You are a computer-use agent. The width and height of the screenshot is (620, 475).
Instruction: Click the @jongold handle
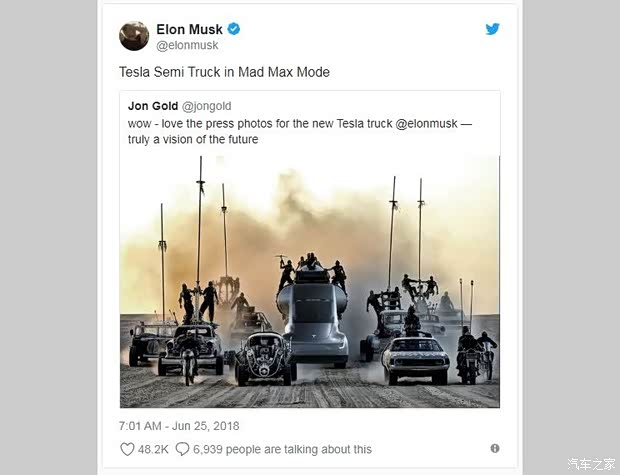206,106
